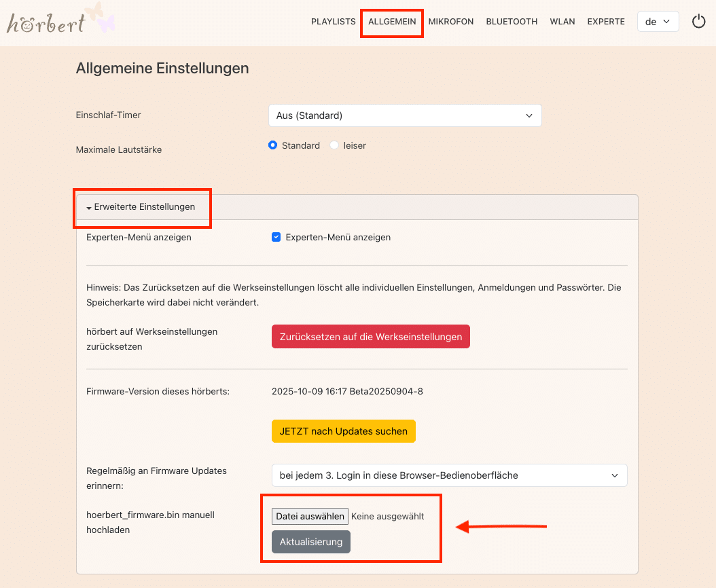Viewport: 716px width, 588px height.
Task: Select the Standard volume radio button
Action: pyautogui.click(x=272, y=145)
